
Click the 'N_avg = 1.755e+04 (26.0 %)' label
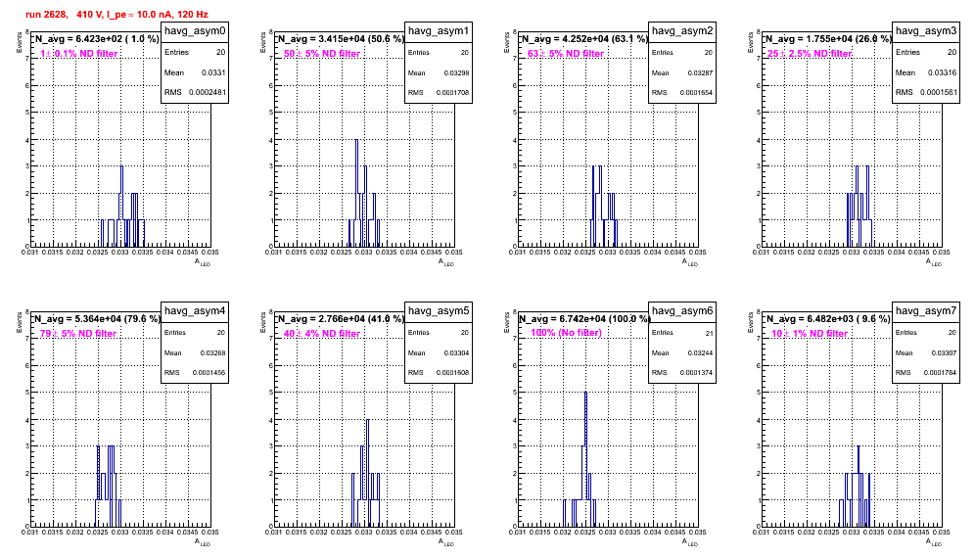[x=828, y=38]
